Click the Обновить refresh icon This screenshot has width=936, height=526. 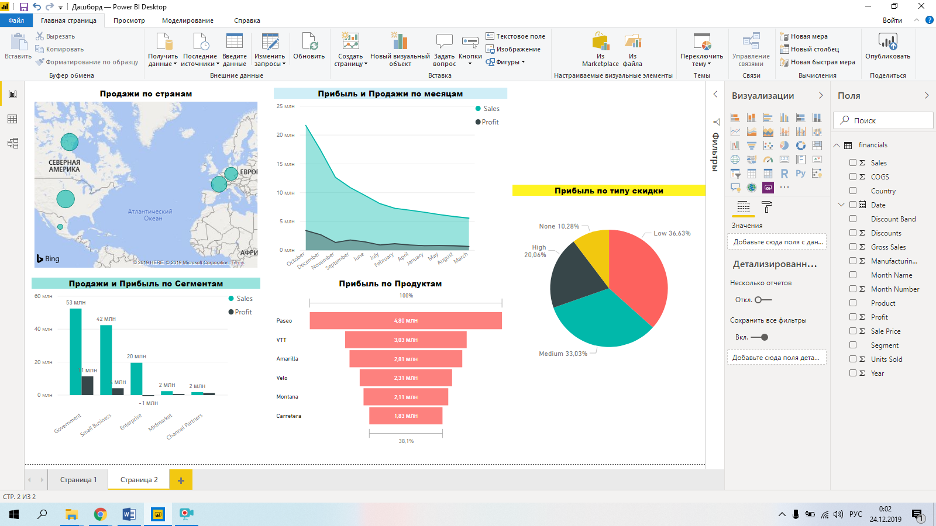[x=309, y=42]
